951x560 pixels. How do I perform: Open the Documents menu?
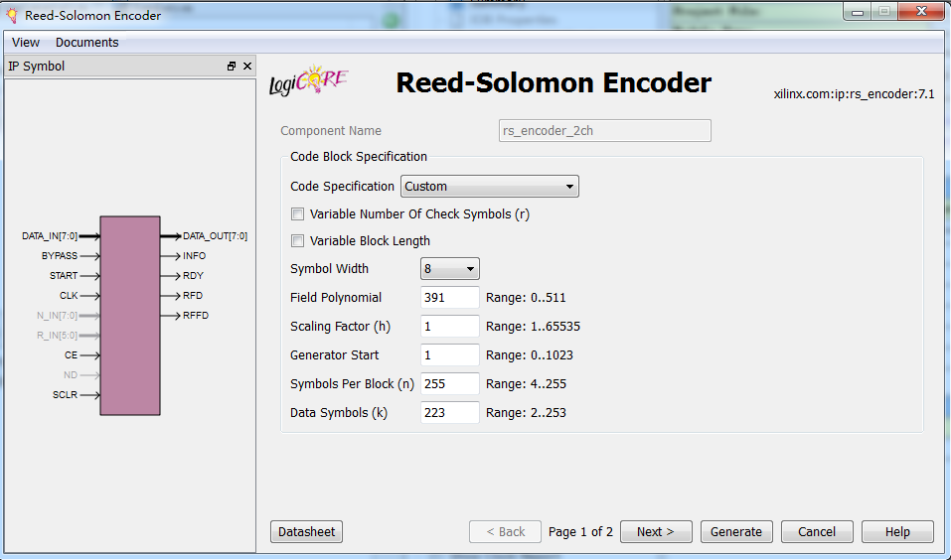pos(87,43)
